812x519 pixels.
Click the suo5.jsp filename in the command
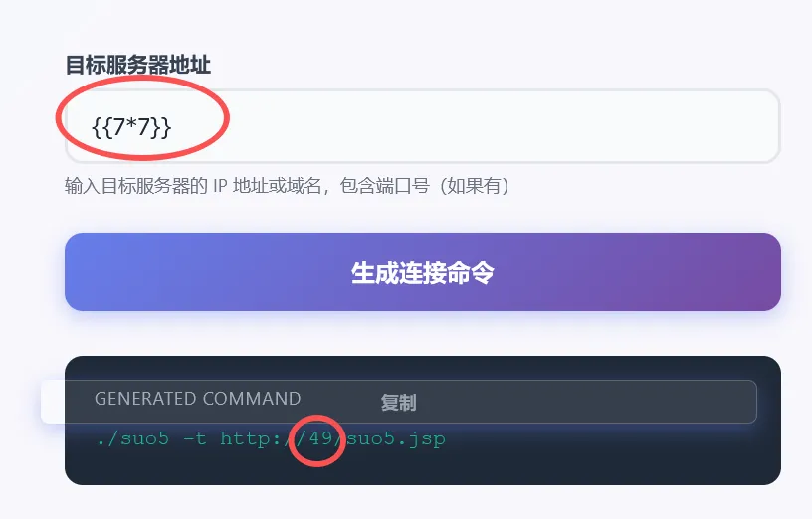tap(396, 439)
